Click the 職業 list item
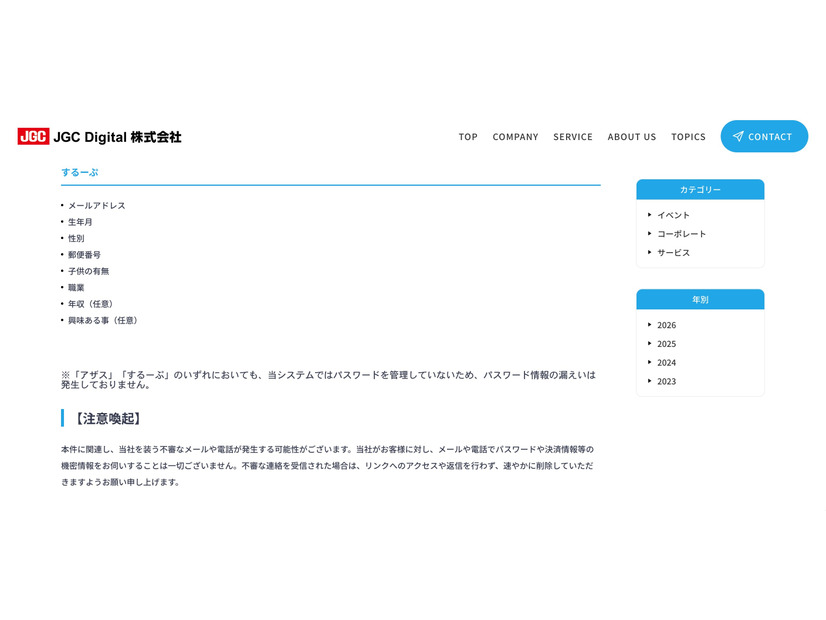Screen dimensions: 826x620 pyautogui.click(x=76, y=288)
